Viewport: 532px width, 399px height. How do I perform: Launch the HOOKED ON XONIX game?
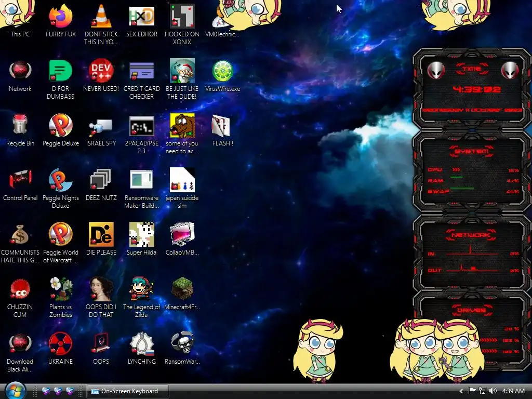click(182, 24)
